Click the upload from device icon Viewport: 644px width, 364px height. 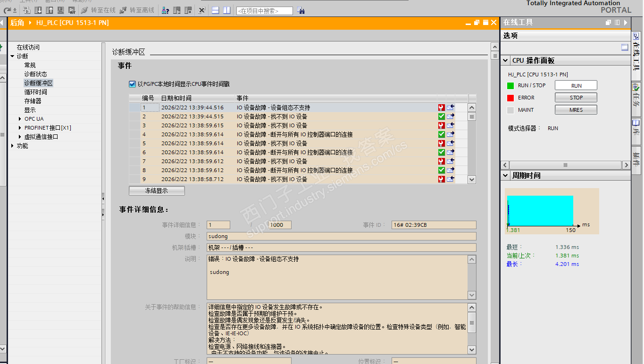(50, 10)
